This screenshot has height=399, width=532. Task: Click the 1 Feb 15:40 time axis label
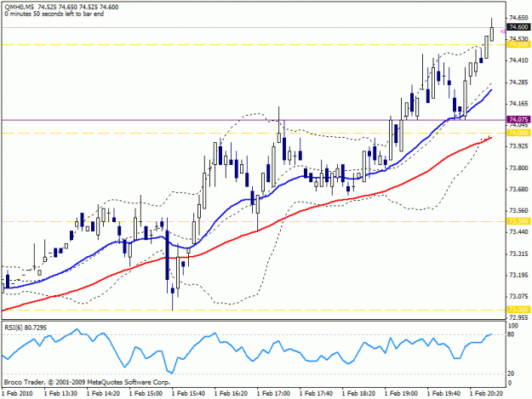coord(188,393)
